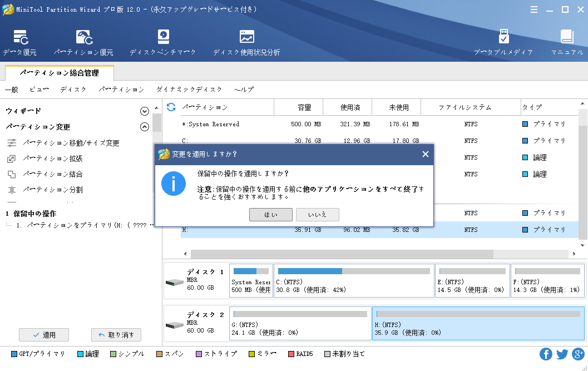Close the 変更を適用しますか dialog

point(426,154)
